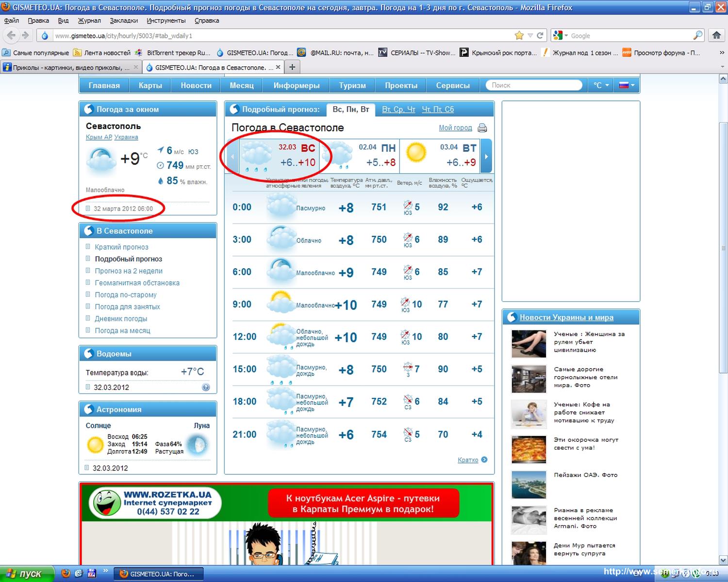Open the Windows пуск start button
This screenshot has height=582, width=728.
point(24,574)
